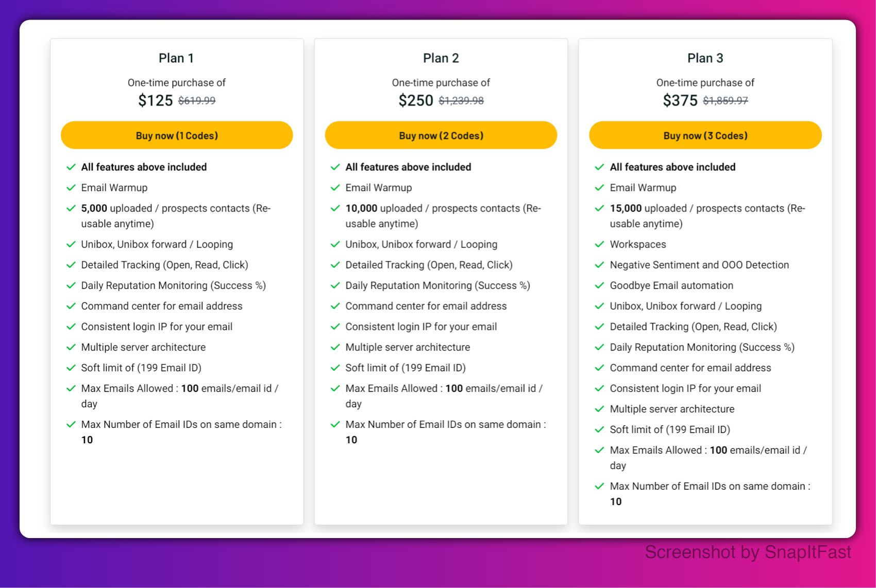876x588 pixels.
Task: Select Buy now (3 Codes) for Plan 3
Action: pyautogui.click(x=705, y=135)
